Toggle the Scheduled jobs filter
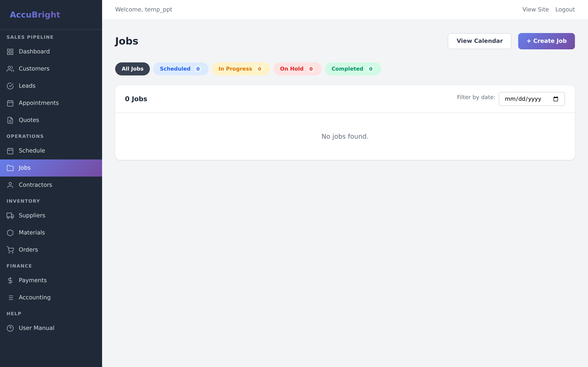Image resolution: width=588 pixels, height=367 pixels. tap(180, 69)
